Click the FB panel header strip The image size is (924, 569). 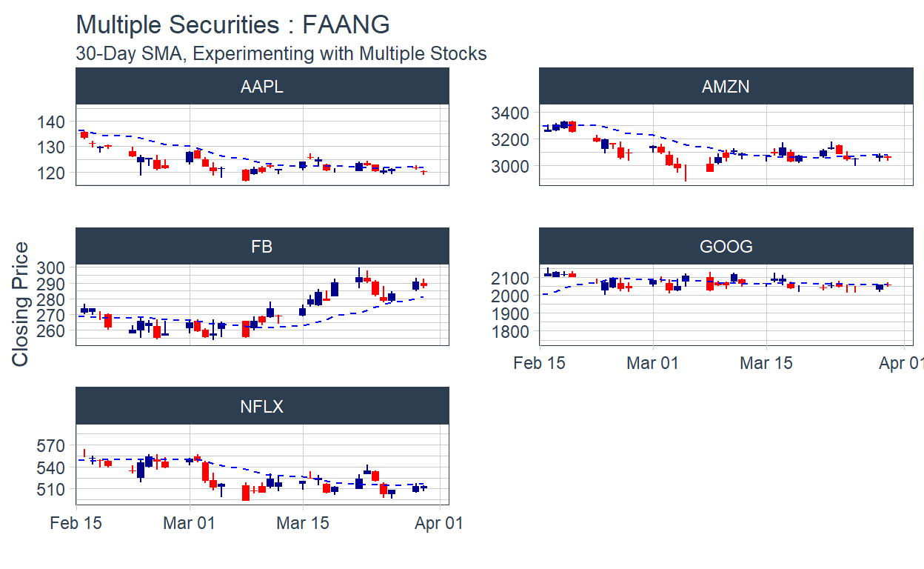(262, 247)
